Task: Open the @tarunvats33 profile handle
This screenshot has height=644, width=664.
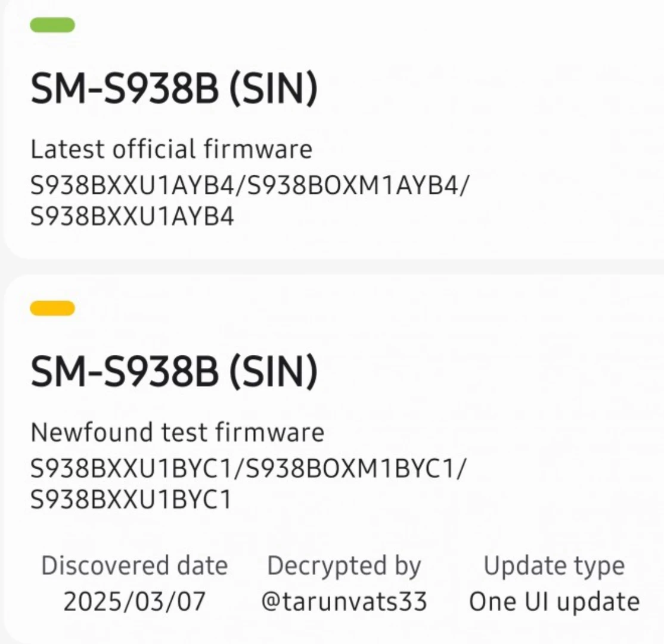Action: 344,602
